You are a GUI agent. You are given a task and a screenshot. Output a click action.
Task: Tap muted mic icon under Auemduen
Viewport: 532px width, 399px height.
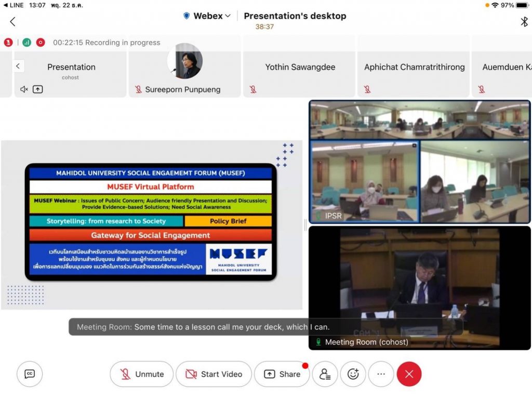pyautogui.click(x=482, y=89)
